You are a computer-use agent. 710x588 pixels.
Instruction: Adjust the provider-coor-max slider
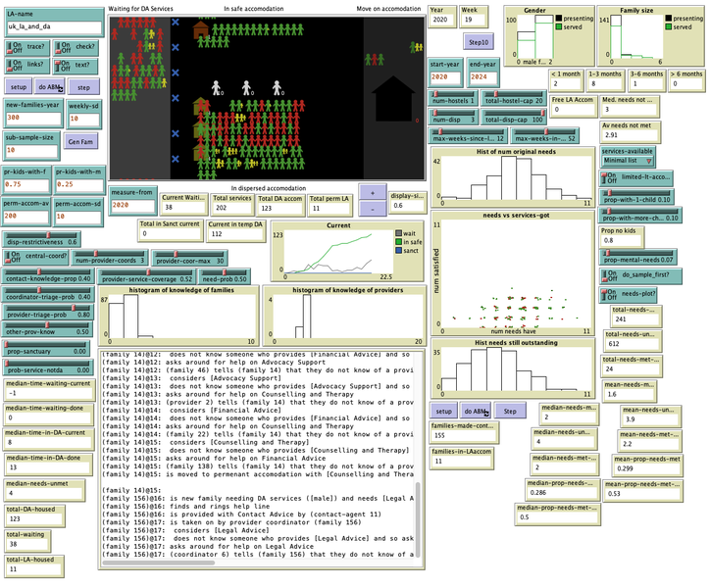pos(189,258)
